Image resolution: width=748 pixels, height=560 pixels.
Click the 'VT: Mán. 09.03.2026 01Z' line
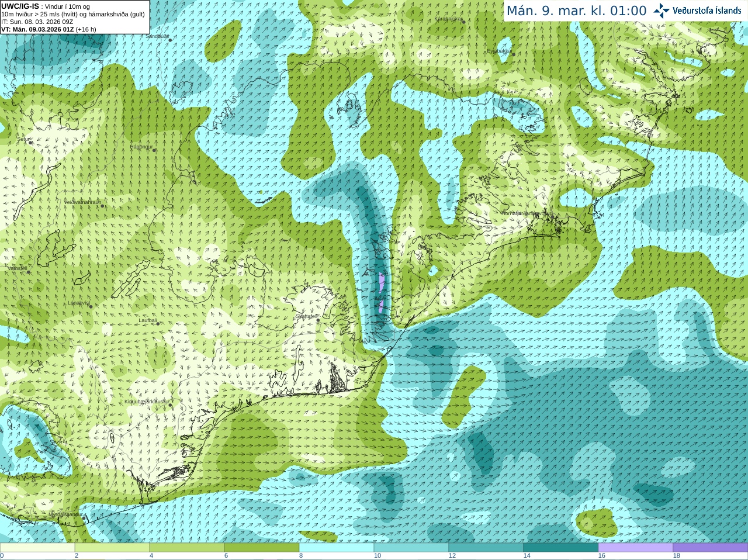[37, 29]
